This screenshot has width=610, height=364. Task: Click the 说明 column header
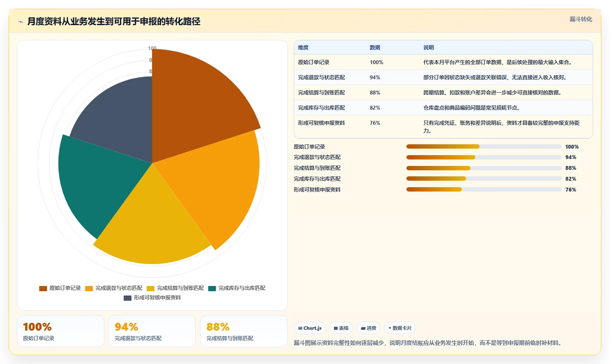point(429,48)
